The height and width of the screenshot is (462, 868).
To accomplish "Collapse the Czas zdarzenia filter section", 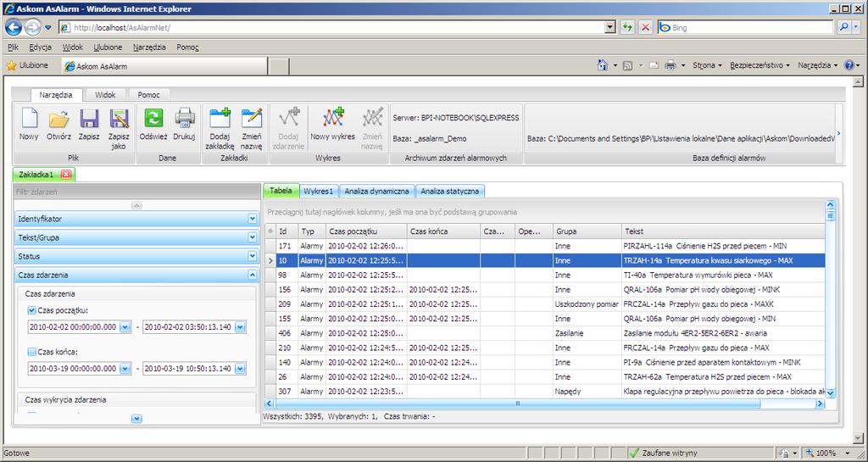I will [253, 275].
